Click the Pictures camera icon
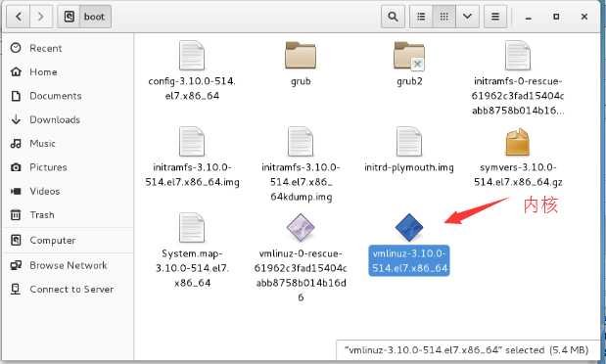The image size is (606, 364). click(16, 167)
